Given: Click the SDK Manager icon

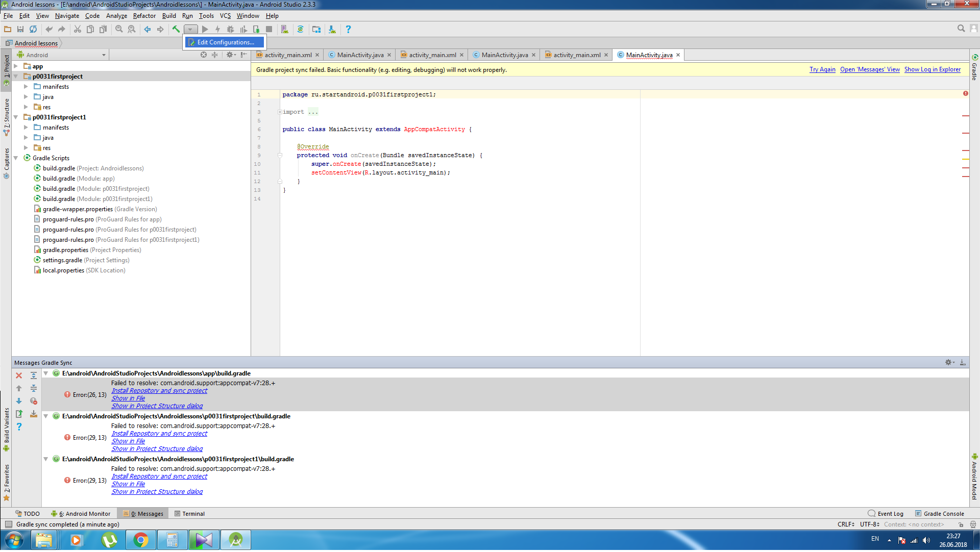Looking at the screenshot, I should [332, 30].
